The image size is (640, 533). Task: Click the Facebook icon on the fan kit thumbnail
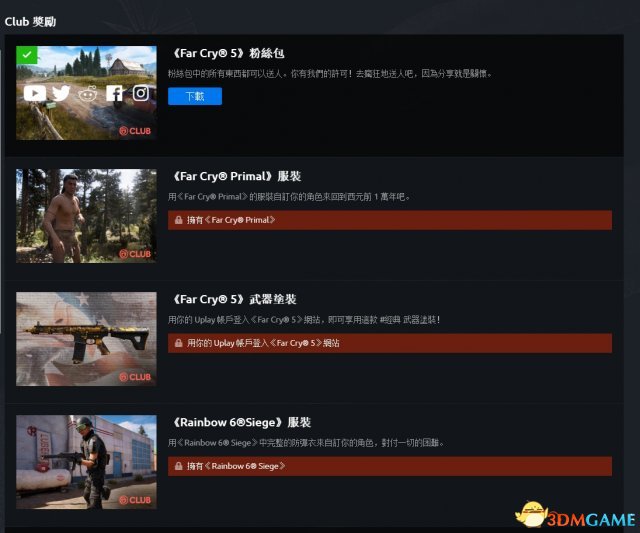click(x=115, y=93)
